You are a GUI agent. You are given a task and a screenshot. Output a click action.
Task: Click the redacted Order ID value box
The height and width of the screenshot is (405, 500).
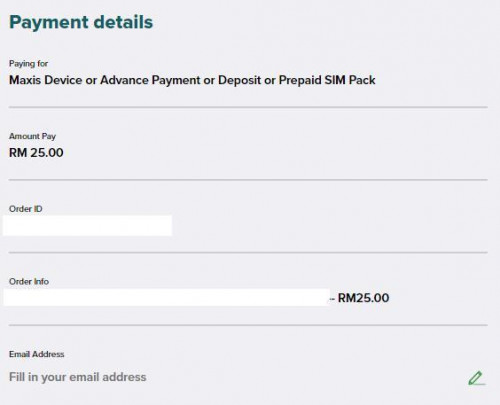[x=88, y=226]
